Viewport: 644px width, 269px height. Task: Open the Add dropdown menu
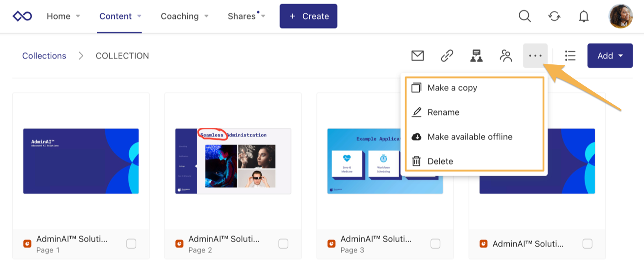[x=610, y=56]
